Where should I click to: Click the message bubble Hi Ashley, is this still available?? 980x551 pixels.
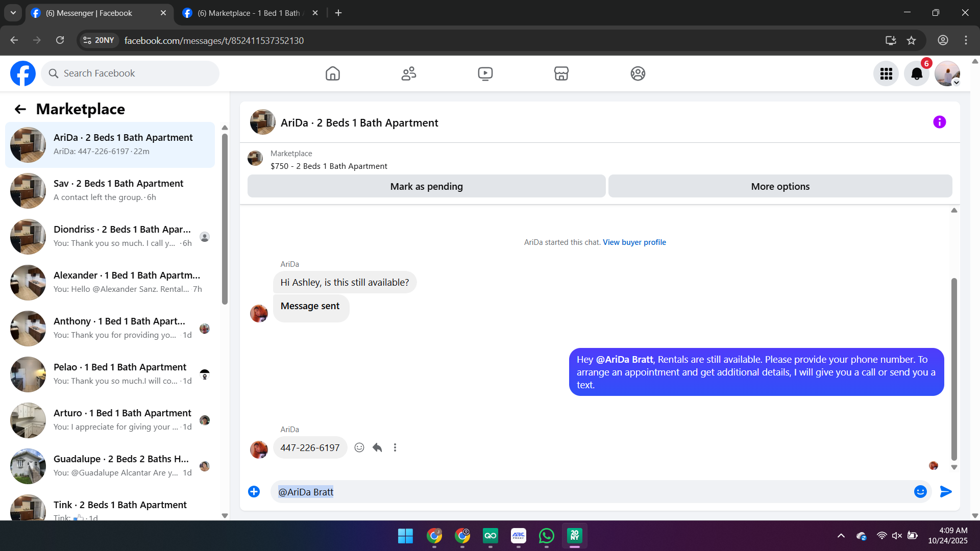[345, 282]
